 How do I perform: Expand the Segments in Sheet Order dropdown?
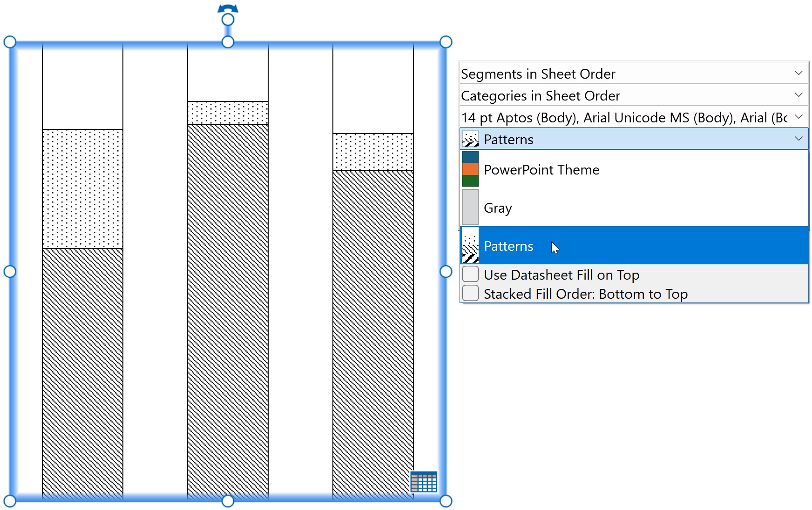tap(798, 73)
